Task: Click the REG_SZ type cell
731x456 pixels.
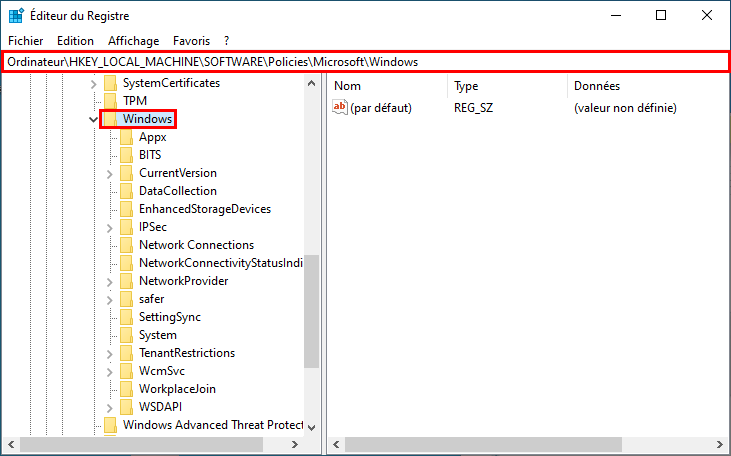Action: [x=473, y=108]
